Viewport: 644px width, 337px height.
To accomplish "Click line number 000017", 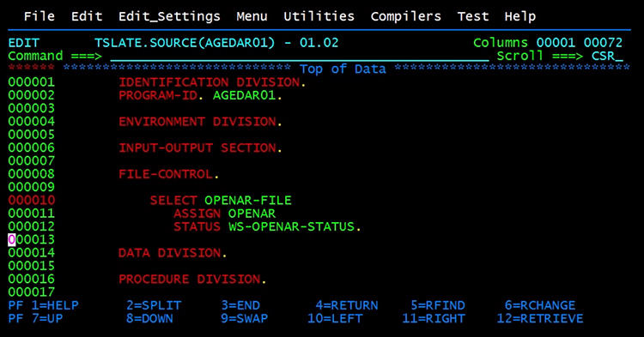I will [x=32, y=292].
